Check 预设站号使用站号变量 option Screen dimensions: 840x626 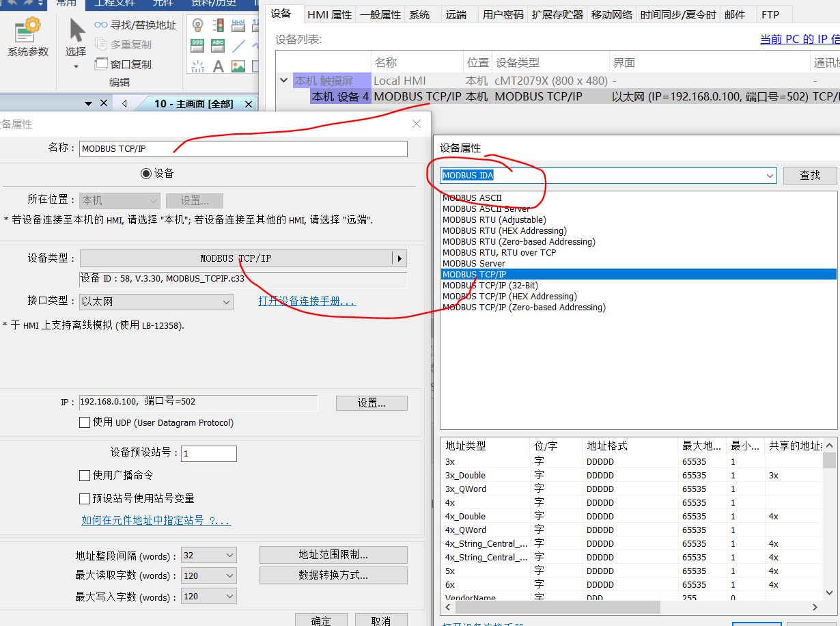coord(85,498)
